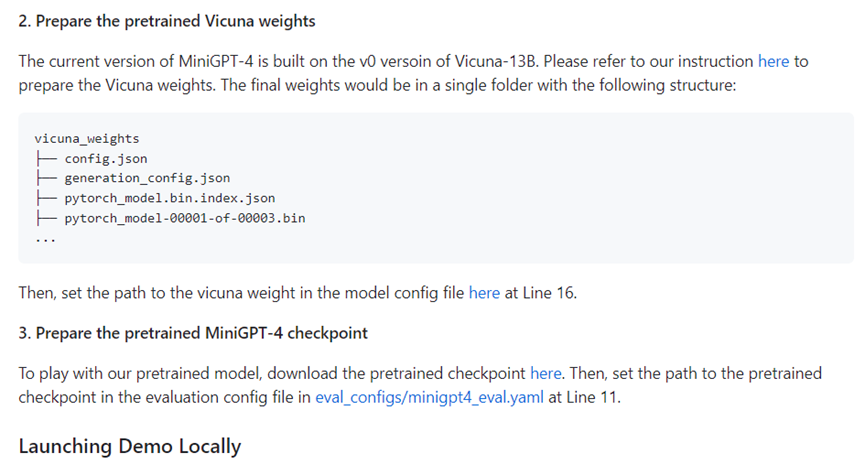Click the config.json entry in the code block
Screen dimensions: 865x464
[106, 159]
